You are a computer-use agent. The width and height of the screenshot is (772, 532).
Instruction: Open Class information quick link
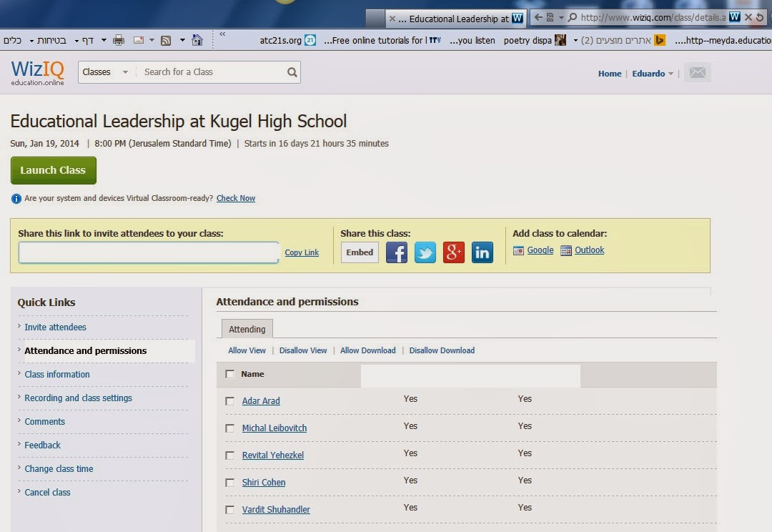click(57, 375)
